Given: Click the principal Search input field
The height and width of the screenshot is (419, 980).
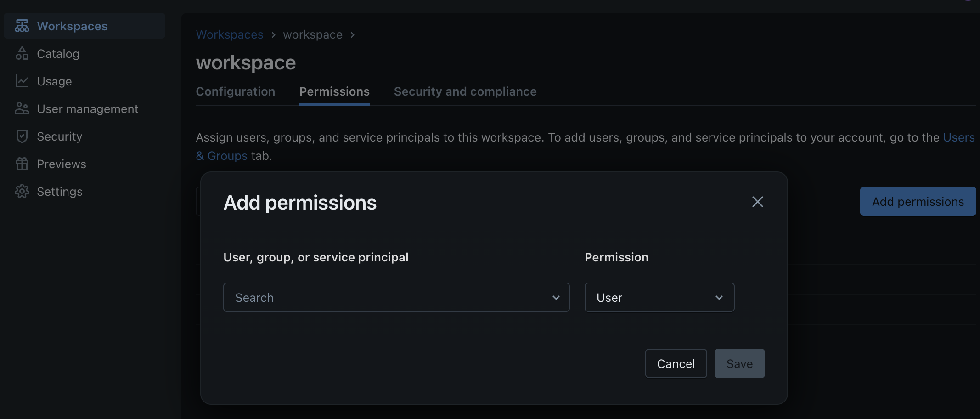Looking at the screenshot, I should coord(386,298).
